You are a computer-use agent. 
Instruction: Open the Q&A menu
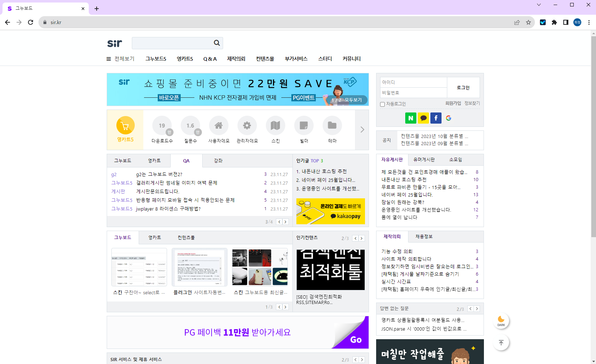[x=210, y=59]
